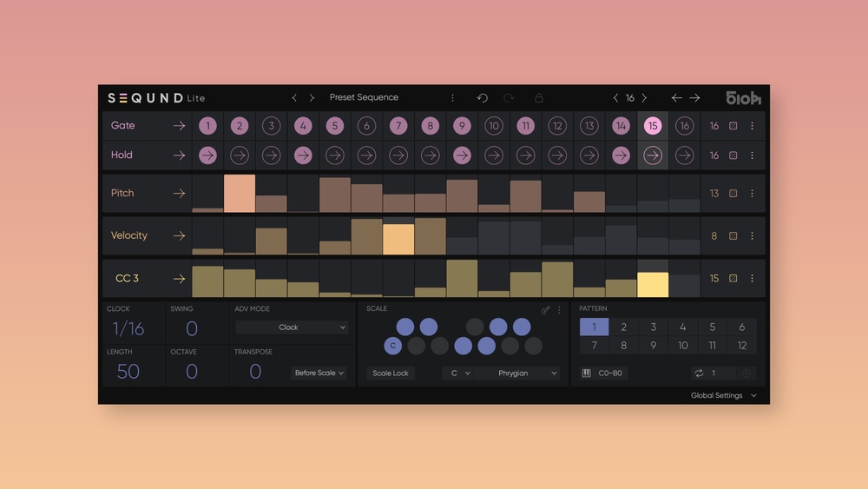Screen dimensions: 868x489
Task: Go to the next preset sequence
Action: point(312,98)
